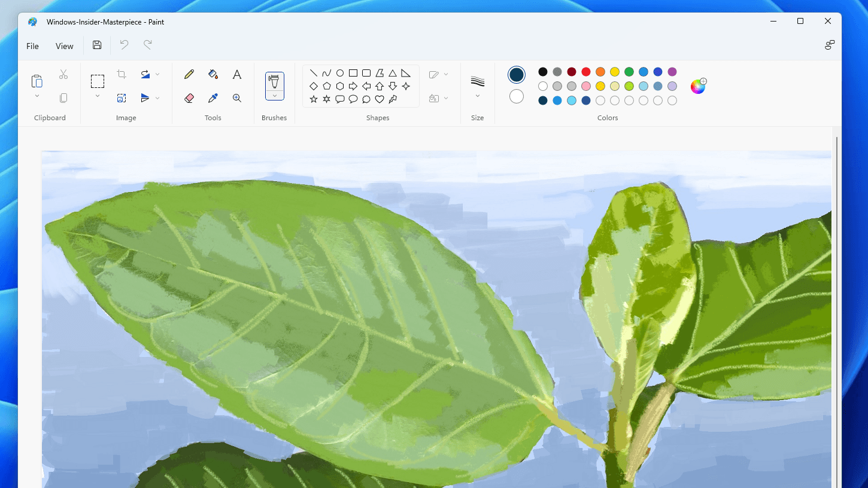Select the Six-point star shape

(327, 99)
